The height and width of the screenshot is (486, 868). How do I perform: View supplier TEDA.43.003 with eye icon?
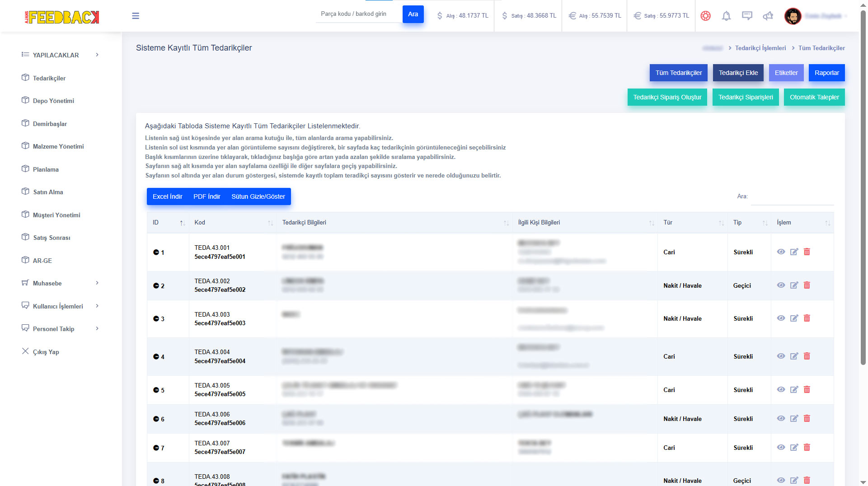point(781,318)
